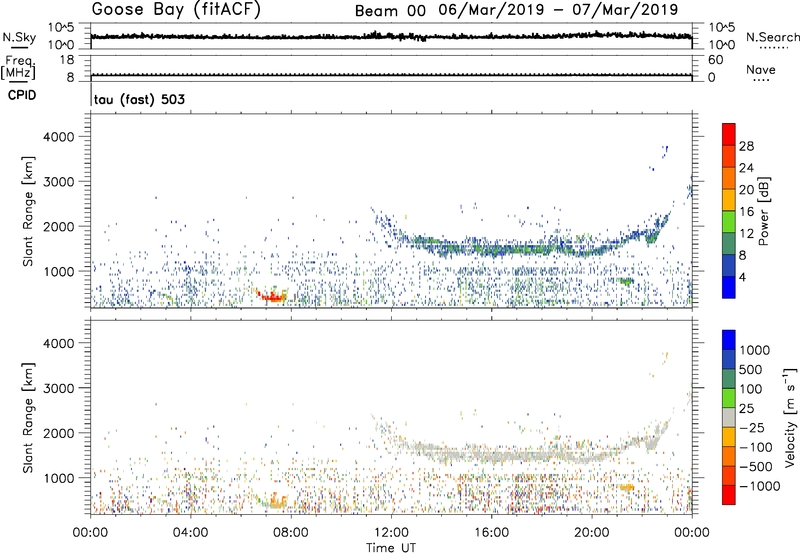The image size is (800, 554).
Task: Click the 'Beam 00' label in the header
Action: tap(390, 11)
